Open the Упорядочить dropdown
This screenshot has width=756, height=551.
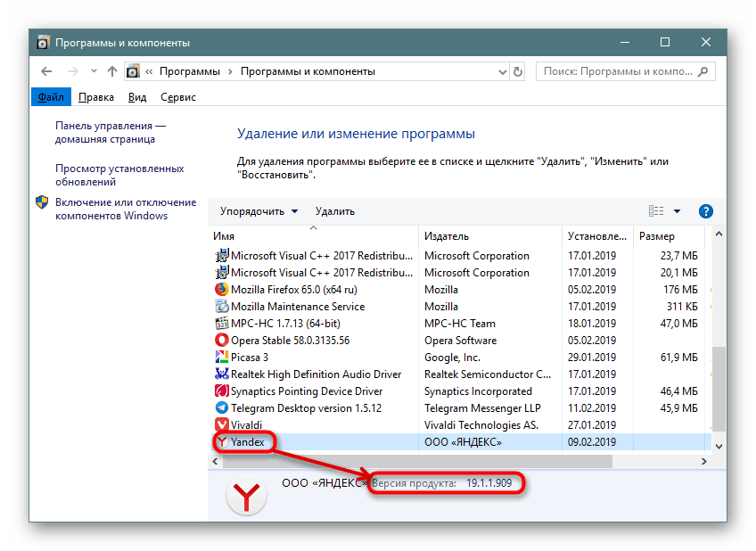pos(259,211)
